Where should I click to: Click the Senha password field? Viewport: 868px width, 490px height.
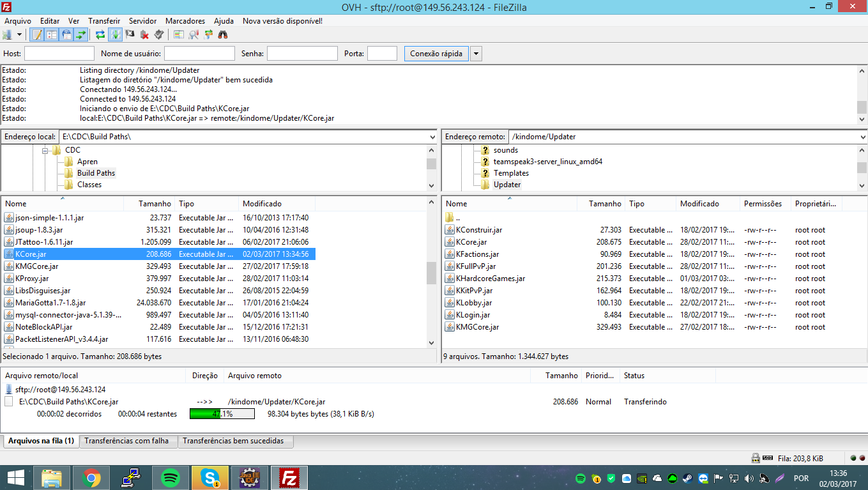tap(302, 54)
